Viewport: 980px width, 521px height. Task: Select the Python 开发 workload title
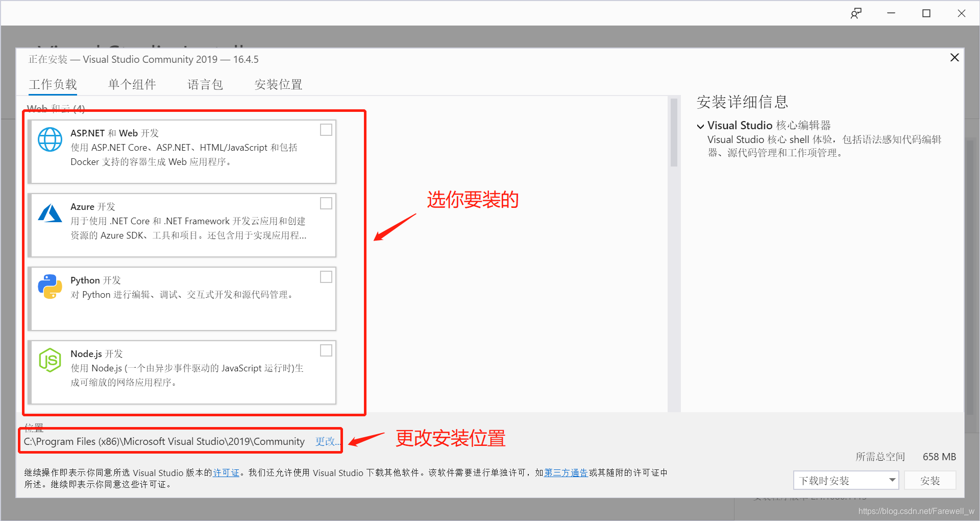coord(96,280)
